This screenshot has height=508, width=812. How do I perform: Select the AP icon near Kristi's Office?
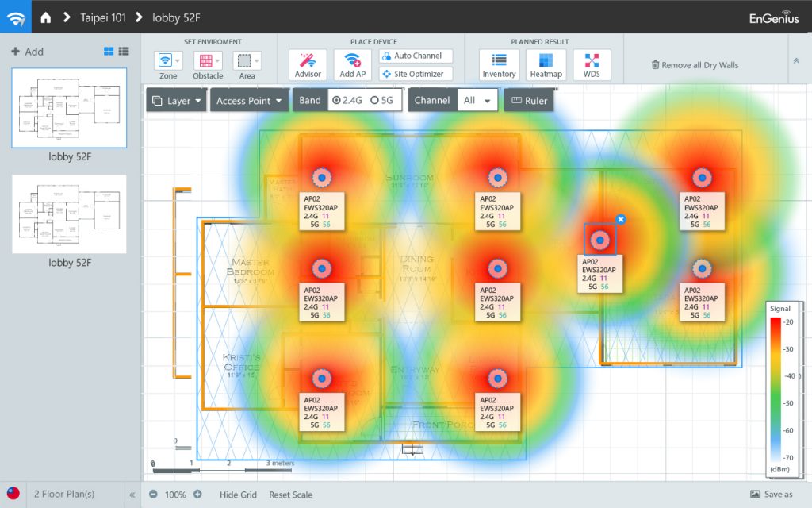coord(322,379)
